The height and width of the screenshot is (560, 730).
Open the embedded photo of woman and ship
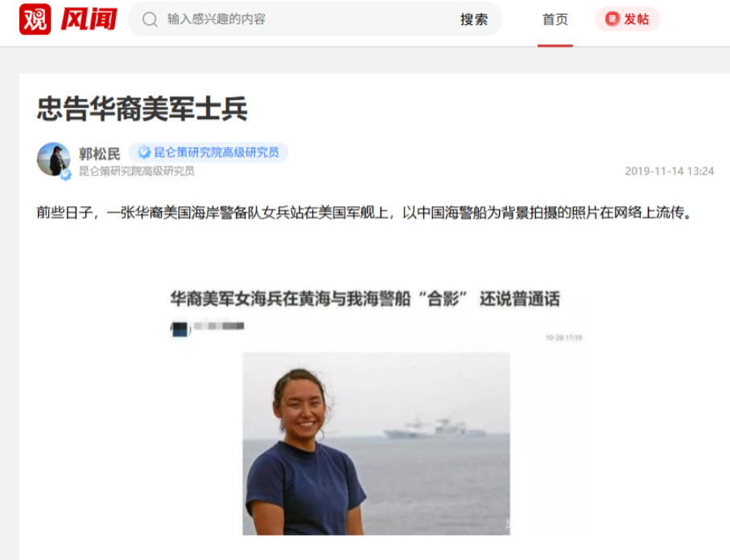pyautogui.click(x=376, y=443)
